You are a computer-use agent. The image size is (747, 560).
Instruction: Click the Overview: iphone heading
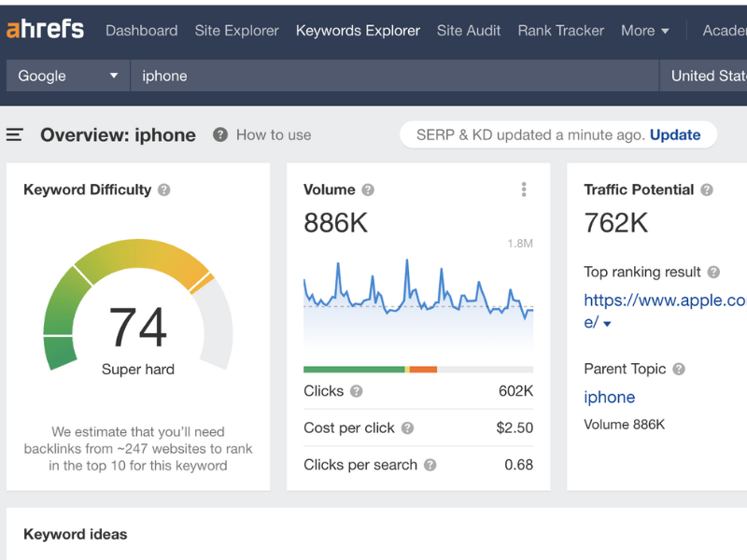tap(119, 135)
